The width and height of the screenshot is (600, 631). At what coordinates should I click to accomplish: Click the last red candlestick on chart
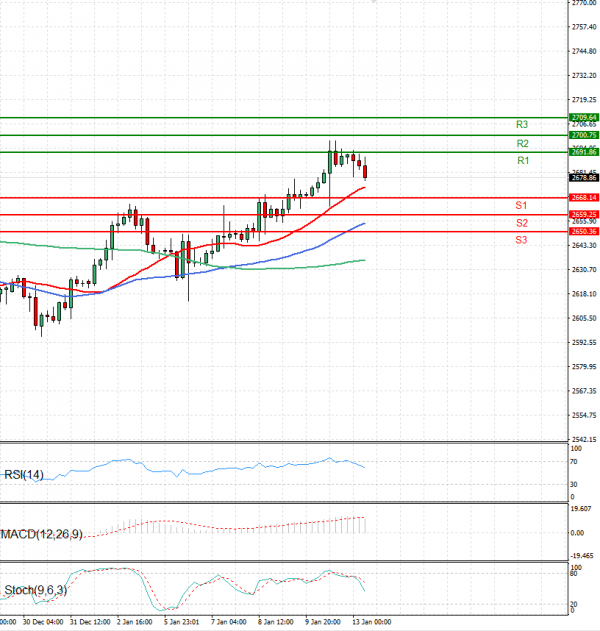[x=365, y=169]
